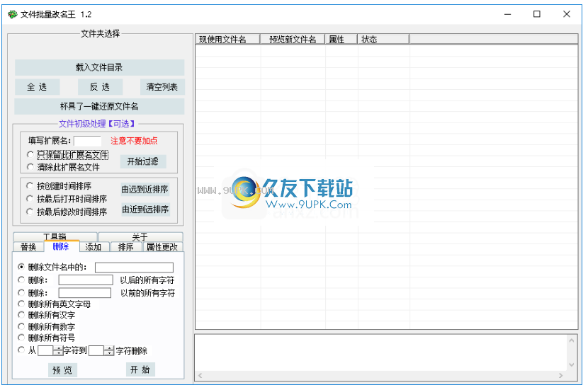Click the log scrollbar down arrow

pyautogui.click(x=572, y=364)
